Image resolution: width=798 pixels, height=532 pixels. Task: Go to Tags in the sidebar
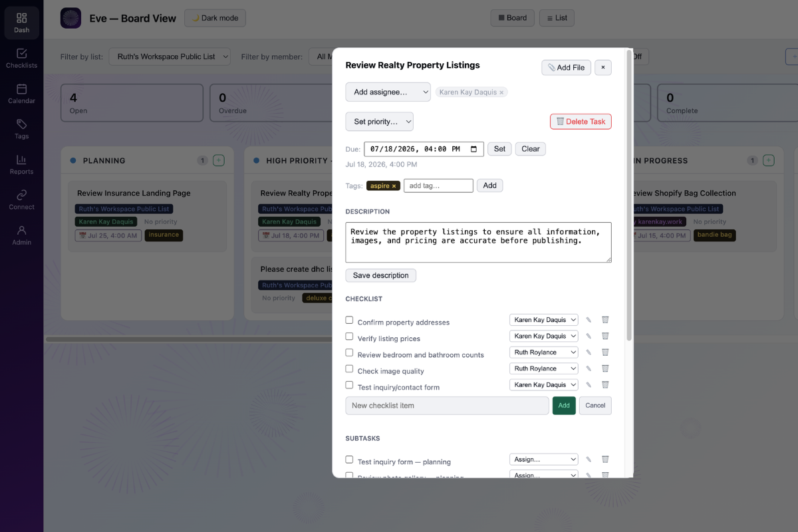click(21, 129)
